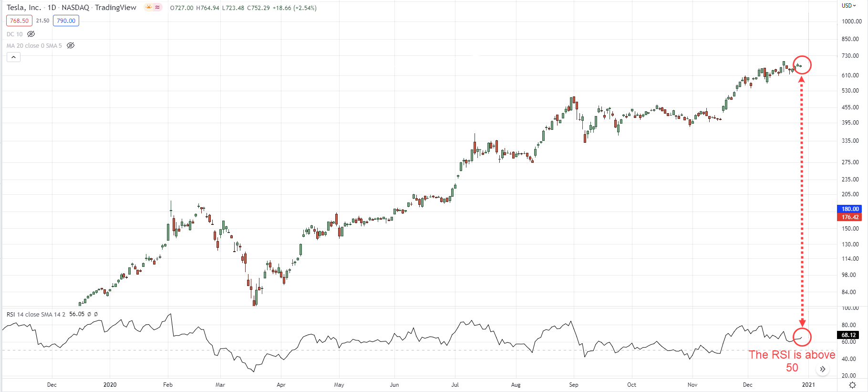Click the Tesla, Inc. symbol name

(24, 8)
